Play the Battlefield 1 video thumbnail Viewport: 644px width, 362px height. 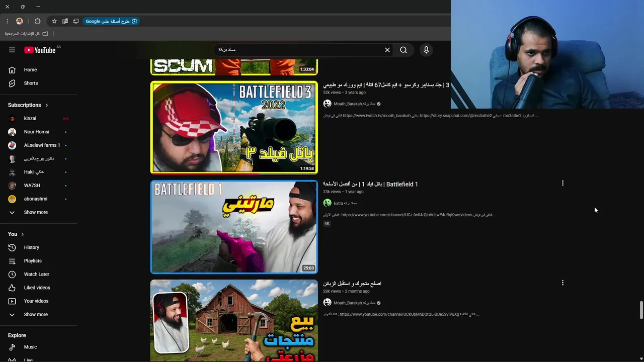point(234,227)
